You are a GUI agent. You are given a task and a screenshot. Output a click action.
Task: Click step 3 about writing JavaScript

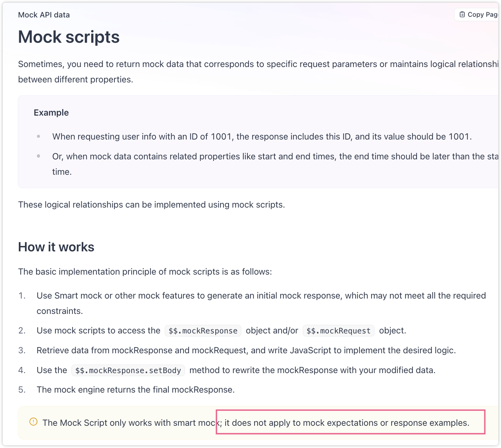click(x=246, y=350)
